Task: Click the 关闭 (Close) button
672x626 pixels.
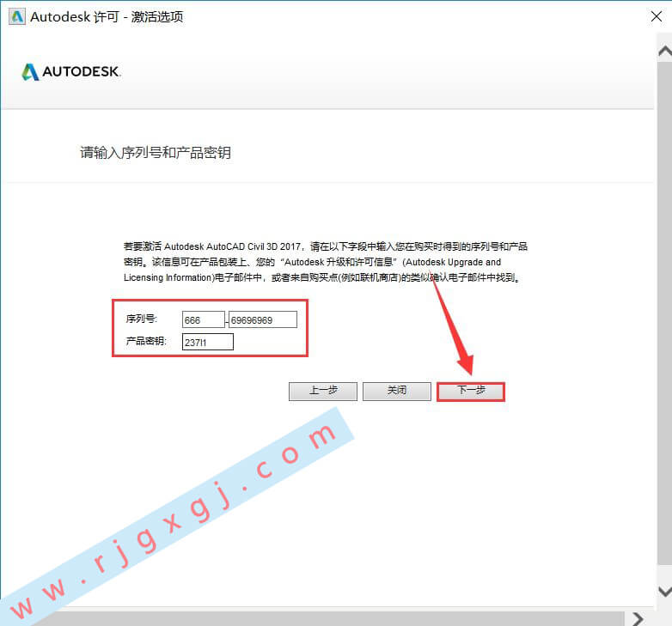Action: pos(397,392)
